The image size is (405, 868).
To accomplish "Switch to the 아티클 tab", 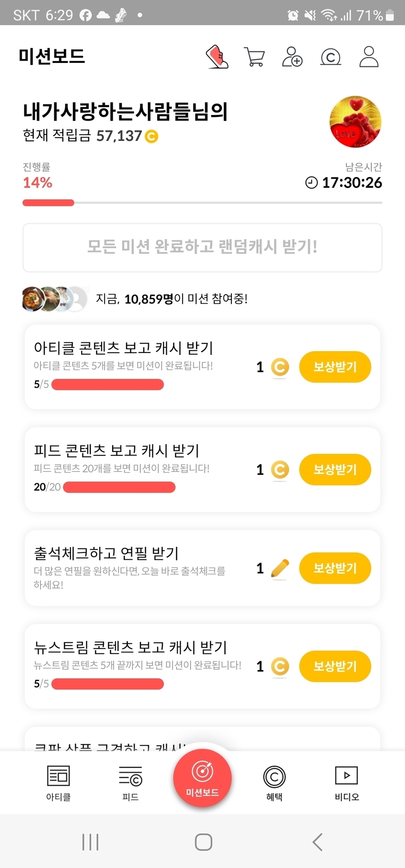I will [59, 783].
